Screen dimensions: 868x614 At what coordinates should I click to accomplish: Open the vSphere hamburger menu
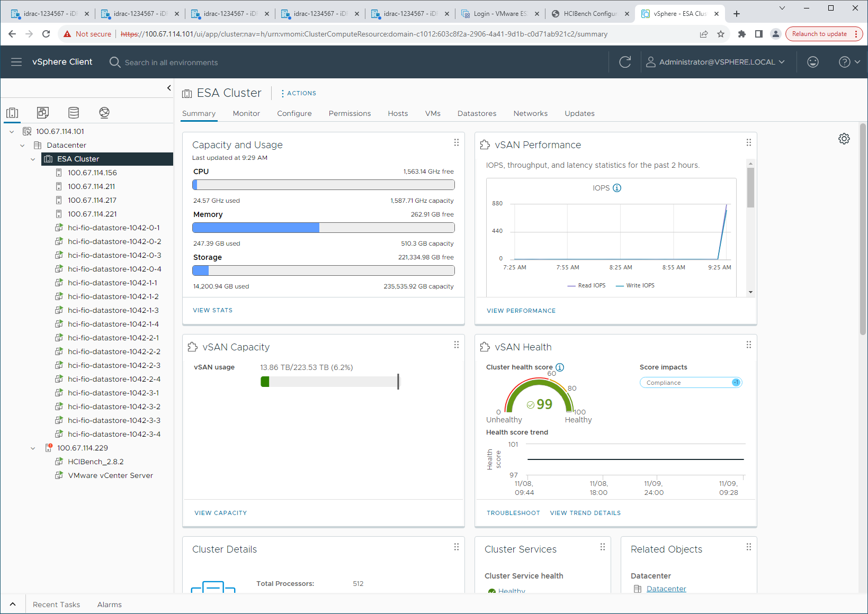(16, 62)
